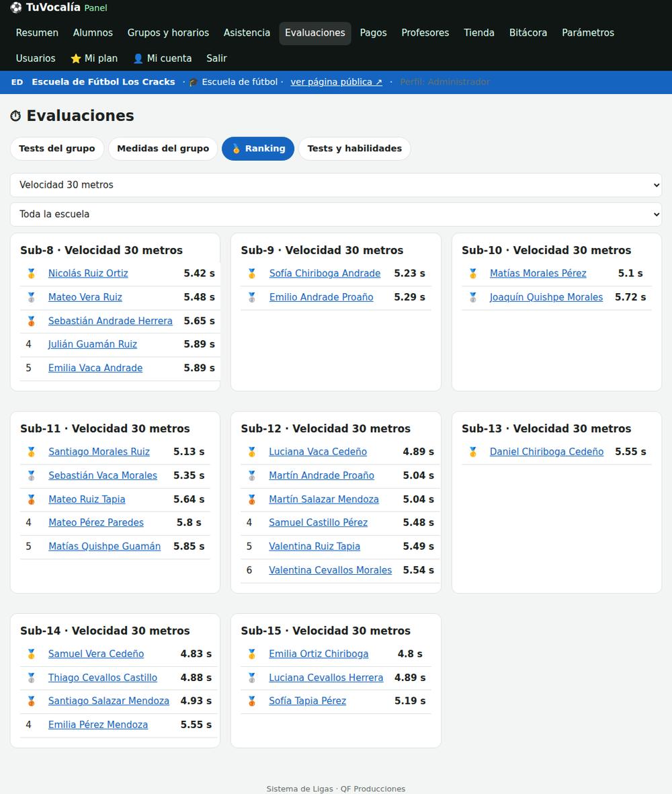The height and width of the screenshot is (794, 672).
Task: Open the Asistencia menu item
Action: pyautogui.click(x=247, y=33)
